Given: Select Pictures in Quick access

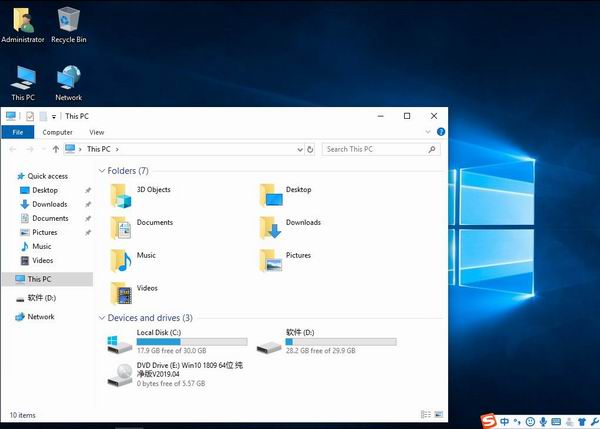Looking at the screenshot, I should pyautogui.click(x=45, y=232).
